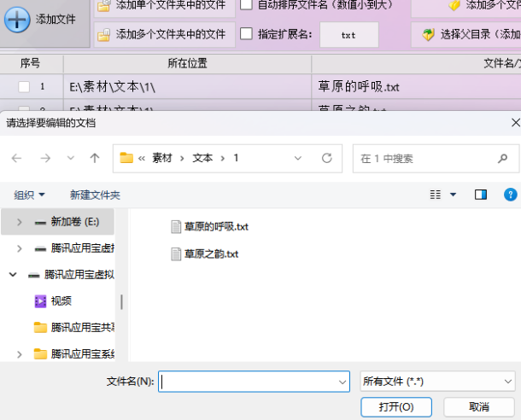Select the file 草原之韵.txt
521x420 pixels.
[210, 254]
